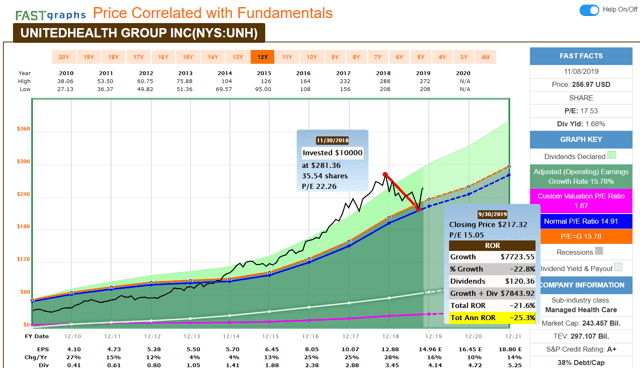Click Adjusted Operating Earnings Growth Rate key

581,177
